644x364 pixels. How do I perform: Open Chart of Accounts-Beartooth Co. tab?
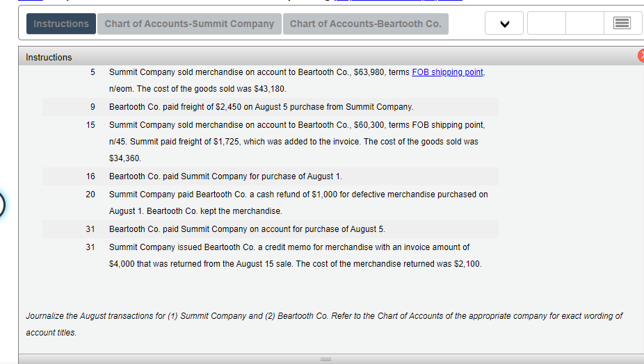366,24
